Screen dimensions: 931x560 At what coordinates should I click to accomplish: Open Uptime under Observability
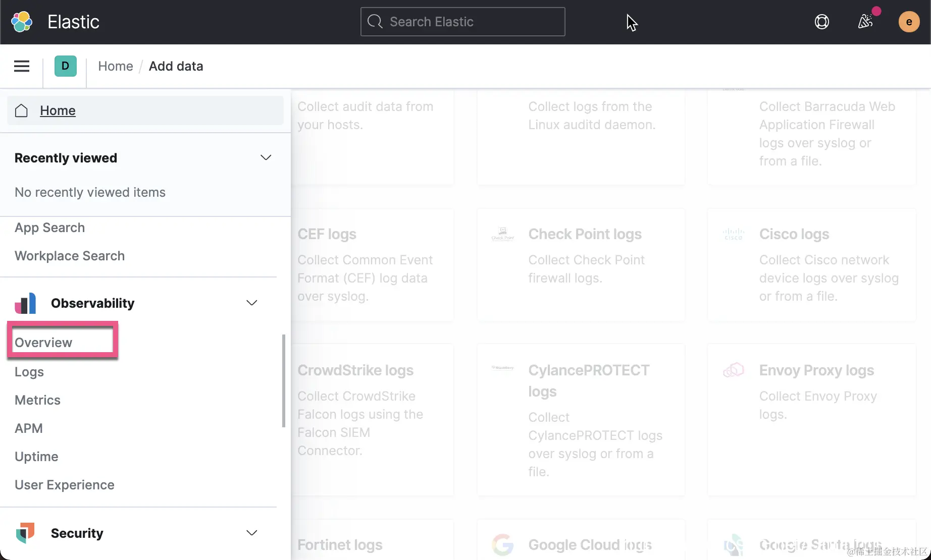tap(36, 457)
